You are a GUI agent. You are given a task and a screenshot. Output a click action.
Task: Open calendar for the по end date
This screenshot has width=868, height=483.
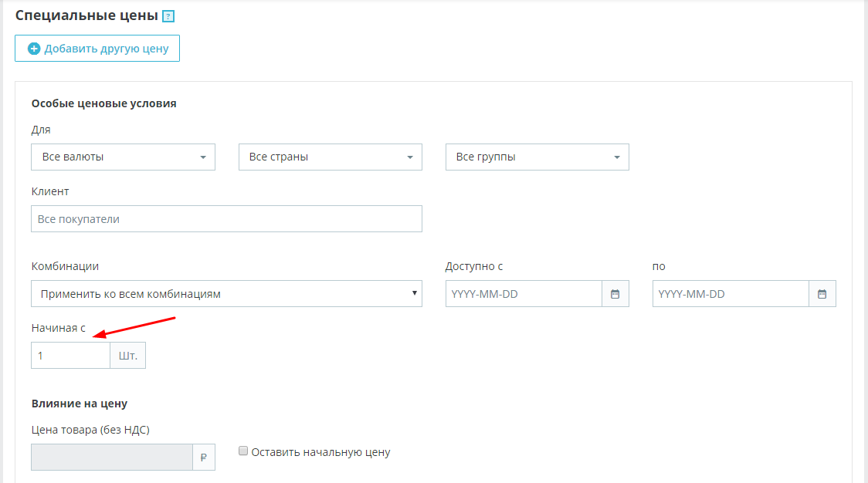[822, 294]
